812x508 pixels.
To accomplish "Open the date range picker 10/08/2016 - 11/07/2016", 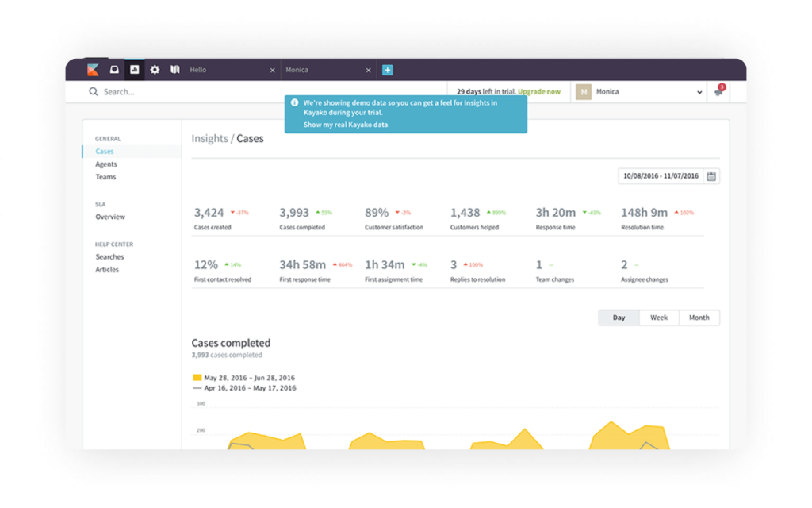I will (x=663, y=176).
